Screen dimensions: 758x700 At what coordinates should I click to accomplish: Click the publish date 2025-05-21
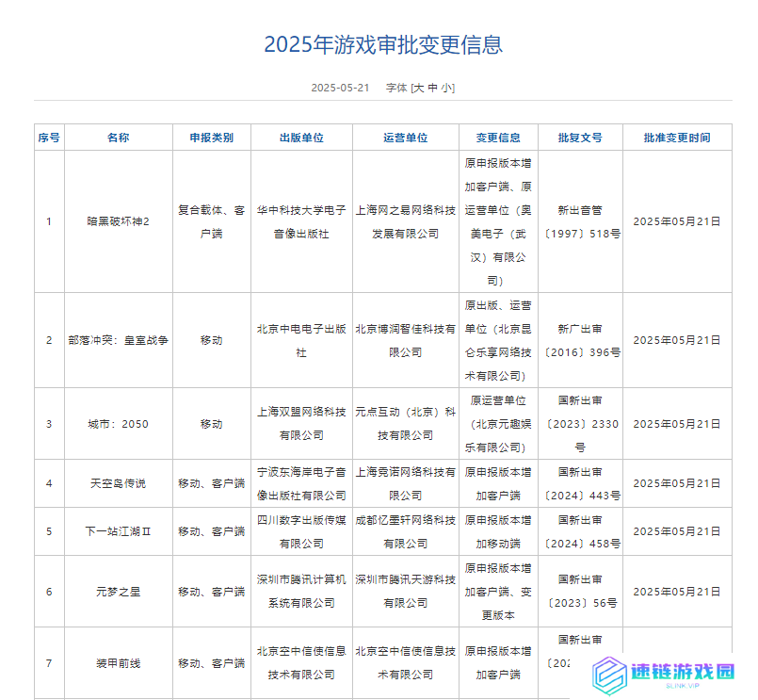(340, 88)
